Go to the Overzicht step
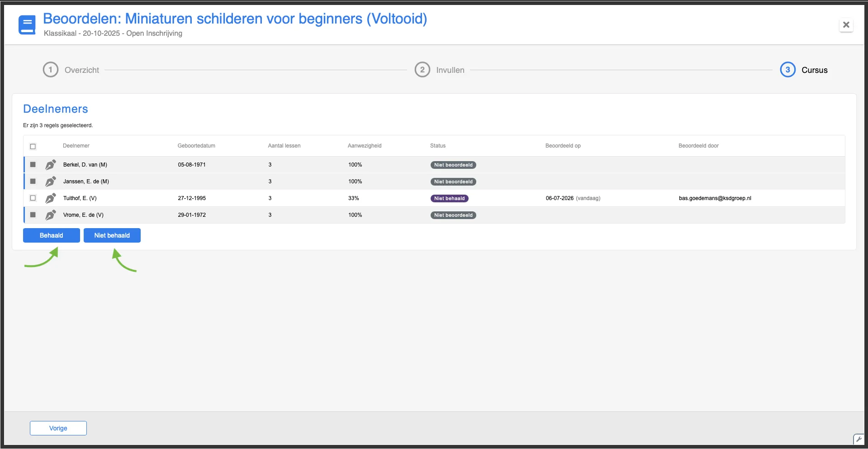Viewport: 868px width, 449px height. tap(82, 70)
